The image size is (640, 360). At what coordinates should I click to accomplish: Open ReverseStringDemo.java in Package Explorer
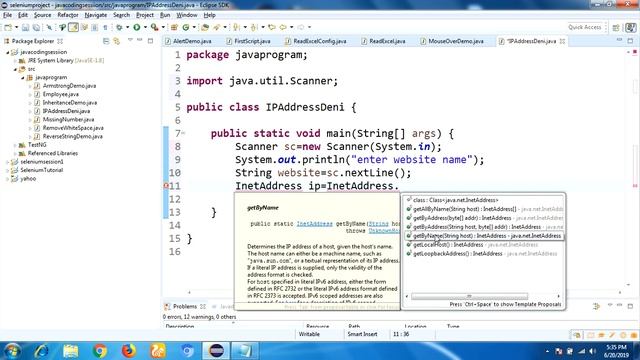[x=72, y=137]
